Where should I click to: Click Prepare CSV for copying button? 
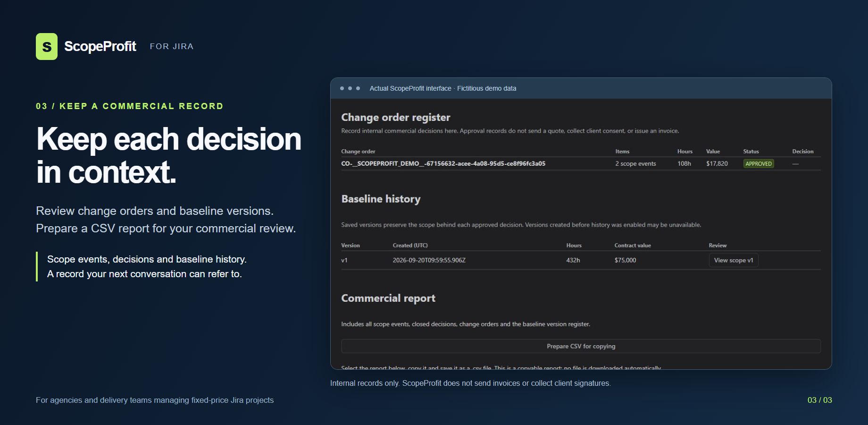581,346
